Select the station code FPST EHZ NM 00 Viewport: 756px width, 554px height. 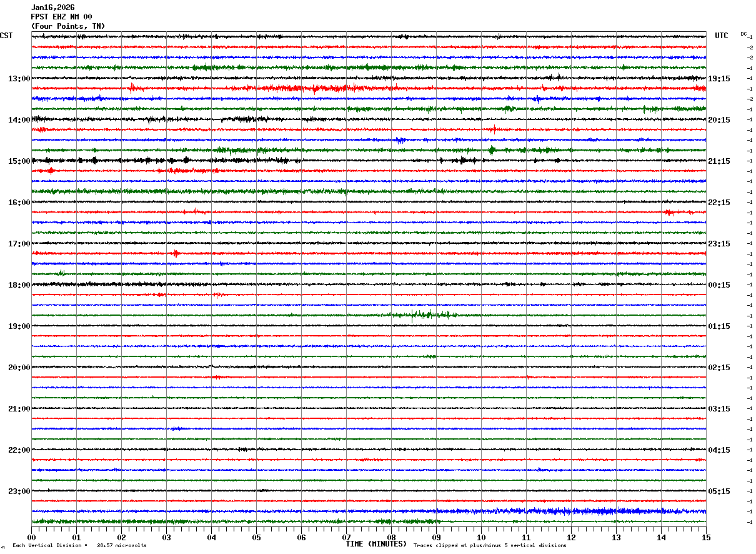(x=61, y=17)
